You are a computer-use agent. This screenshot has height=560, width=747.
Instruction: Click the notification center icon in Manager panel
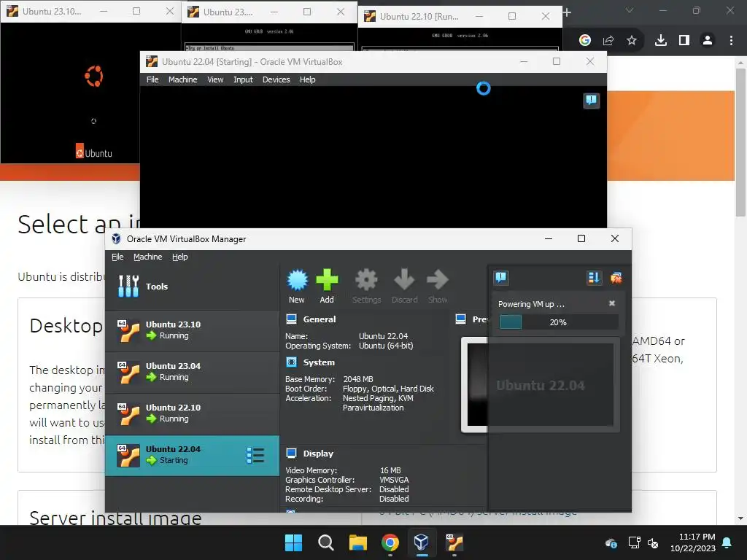pyautogui.click(x=501, y=278)
